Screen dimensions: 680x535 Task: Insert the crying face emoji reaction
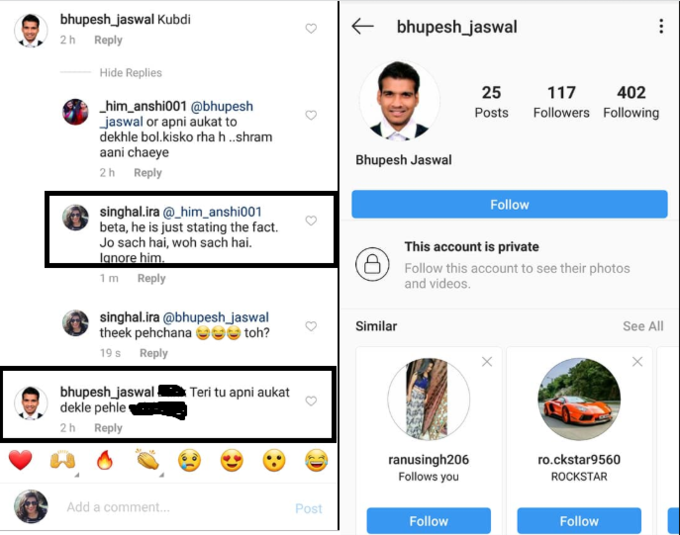click(x=189, y=460)
